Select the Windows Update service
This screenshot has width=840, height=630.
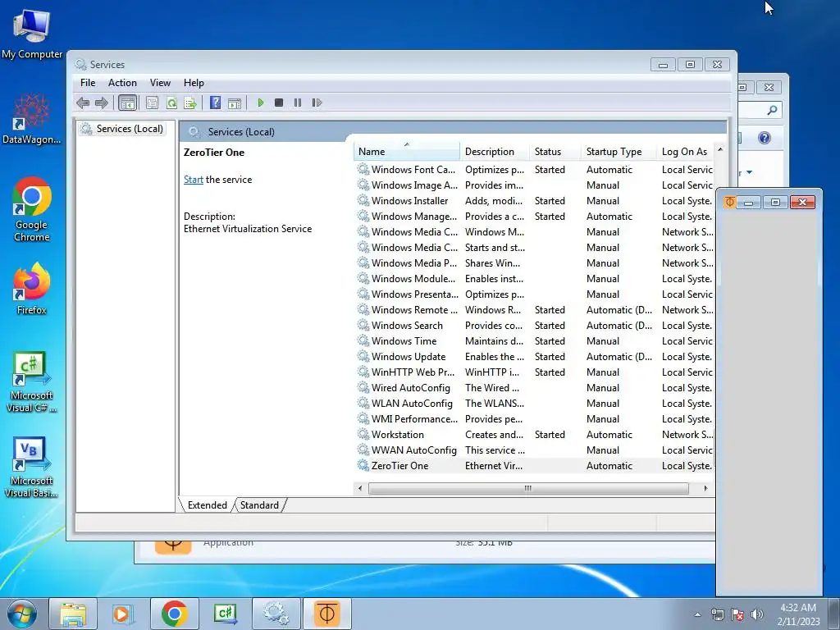click(534, 356)
